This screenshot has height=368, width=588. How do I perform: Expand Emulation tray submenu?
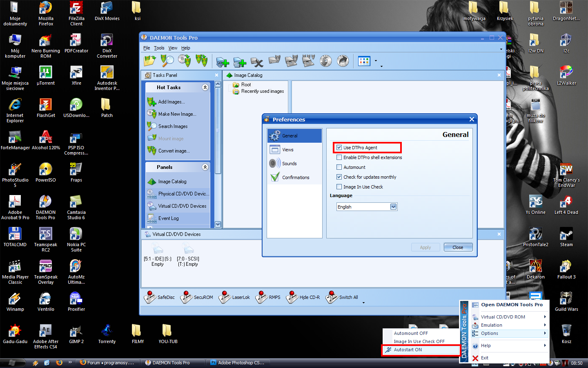click(510, 325)
